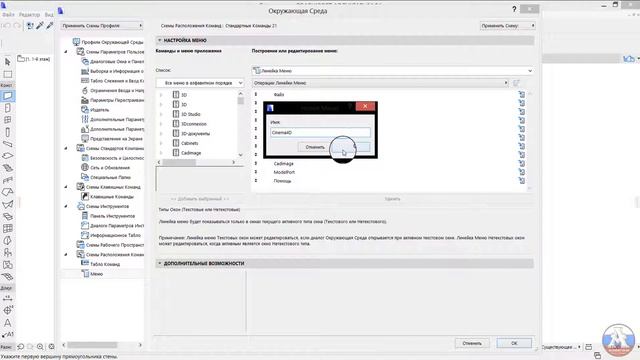The width and height of the screenshot is (640, 360).
Task: Select Помощь entry in menu bar list
Action: 282,180
